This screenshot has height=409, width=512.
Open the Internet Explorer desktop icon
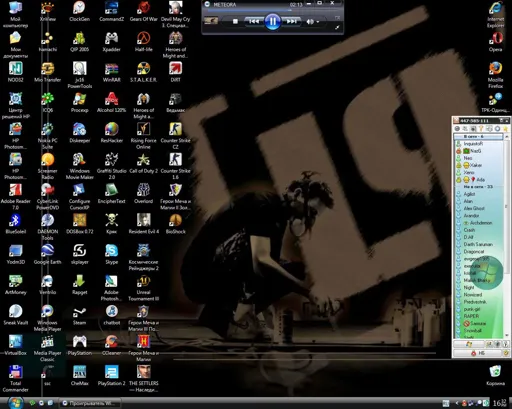(495, 15)
